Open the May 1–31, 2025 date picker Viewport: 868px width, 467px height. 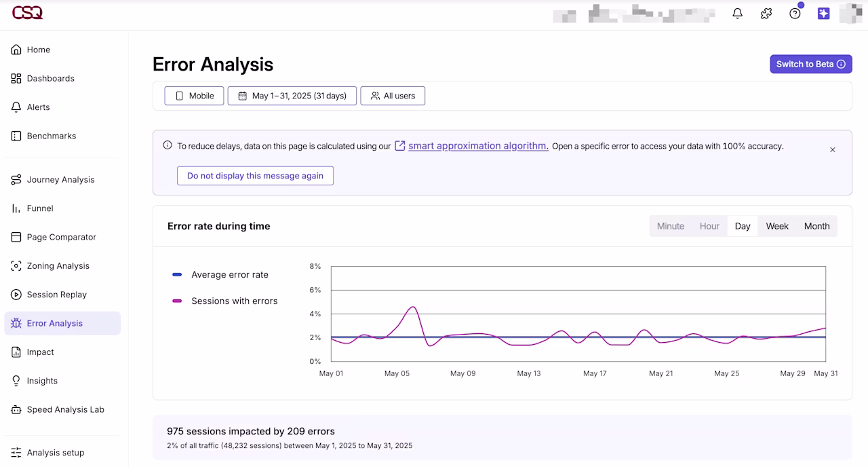(292, 96)
